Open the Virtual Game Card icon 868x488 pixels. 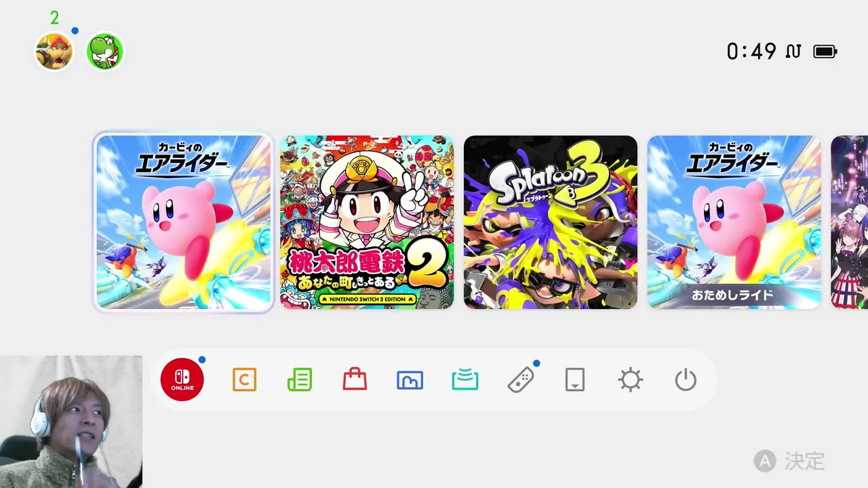575,380
